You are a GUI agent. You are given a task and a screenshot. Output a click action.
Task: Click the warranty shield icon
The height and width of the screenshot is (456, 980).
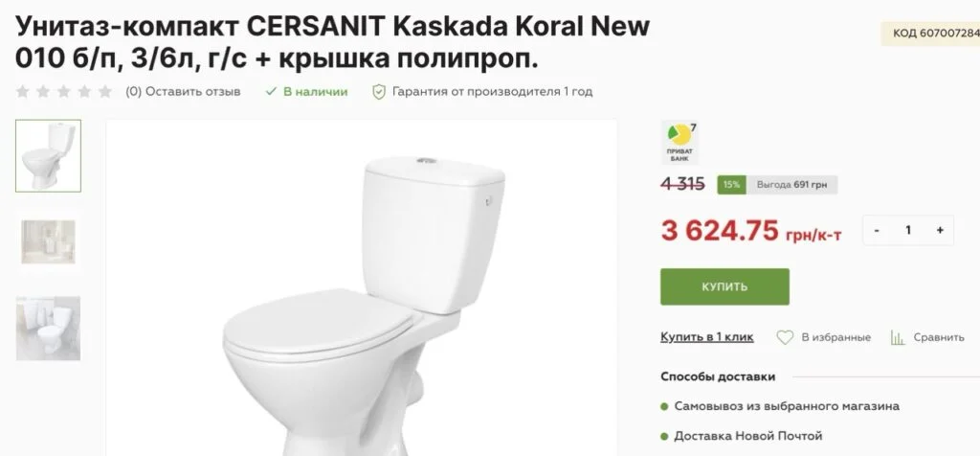(x=379, y=92)
